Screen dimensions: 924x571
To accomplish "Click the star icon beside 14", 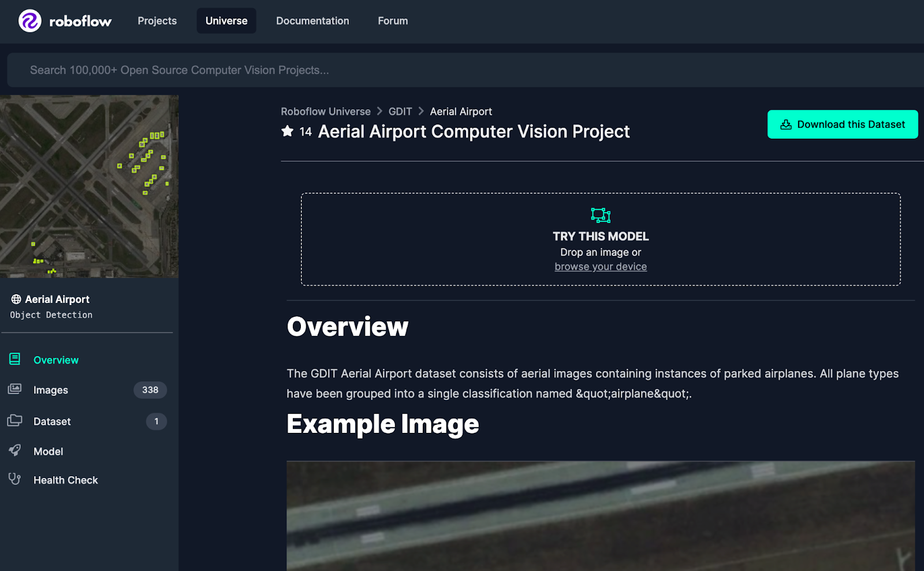I will 288,131.
